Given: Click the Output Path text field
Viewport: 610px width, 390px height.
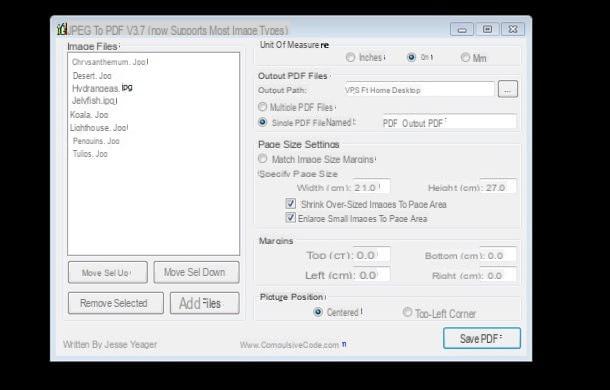Looking at the screenshot, I should coord(419,90).
